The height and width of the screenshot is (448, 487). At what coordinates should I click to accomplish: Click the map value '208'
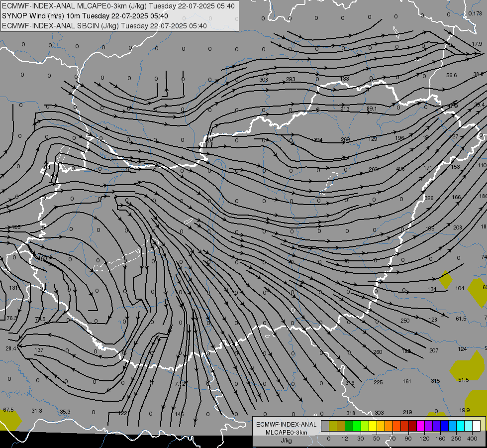click(458, 227)
